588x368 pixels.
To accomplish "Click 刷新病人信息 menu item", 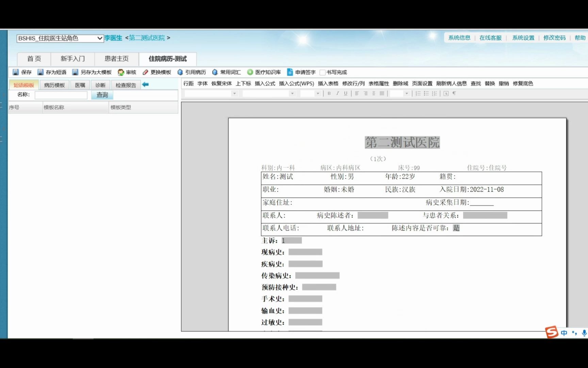I will click(x=452, y=83).
